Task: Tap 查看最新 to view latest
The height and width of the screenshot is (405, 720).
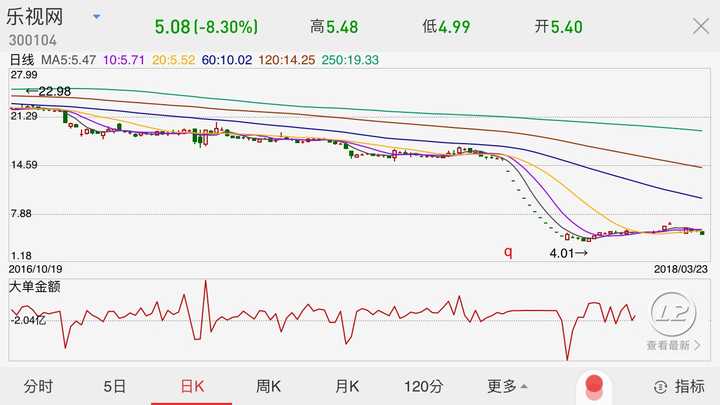Action: pos(674,345)
